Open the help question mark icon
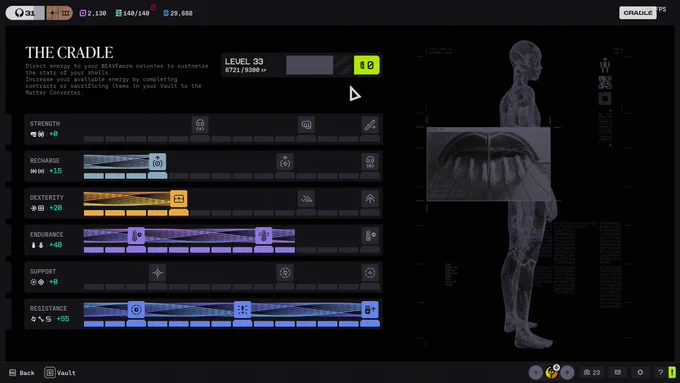The height and width of the screenshot is (383, 680). pos(660,372)
